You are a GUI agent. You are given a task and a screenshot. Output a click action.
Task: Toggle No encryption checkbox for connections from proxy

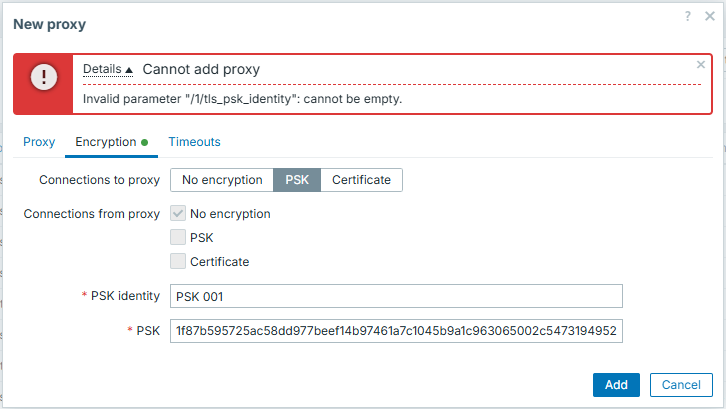178,213
